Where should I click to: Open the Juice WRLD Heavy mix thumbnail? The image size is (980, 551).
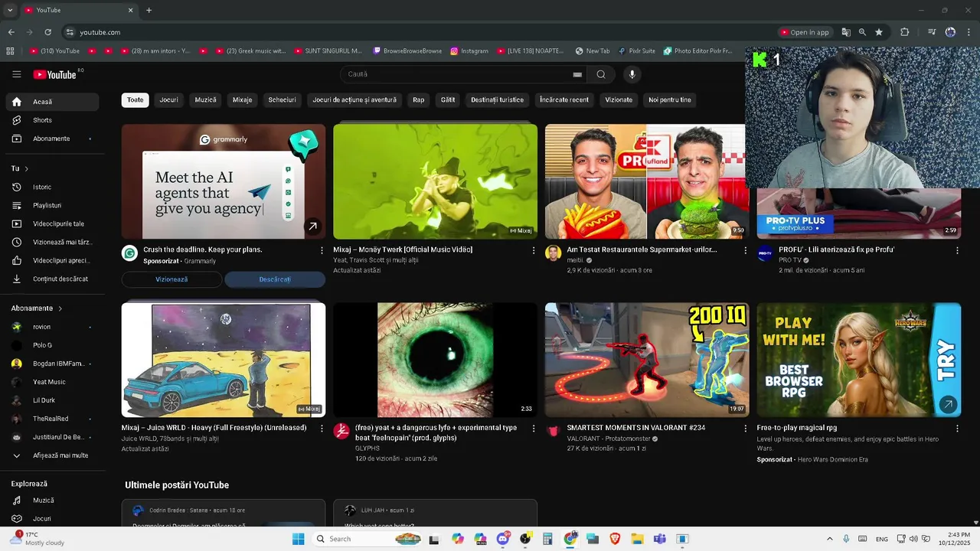pyautogui.click(x=224, y=360)
